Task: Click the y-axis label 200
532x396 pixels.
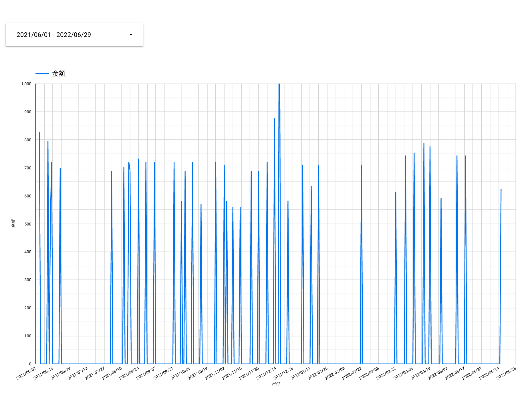Action: click(x=28, y=308)
